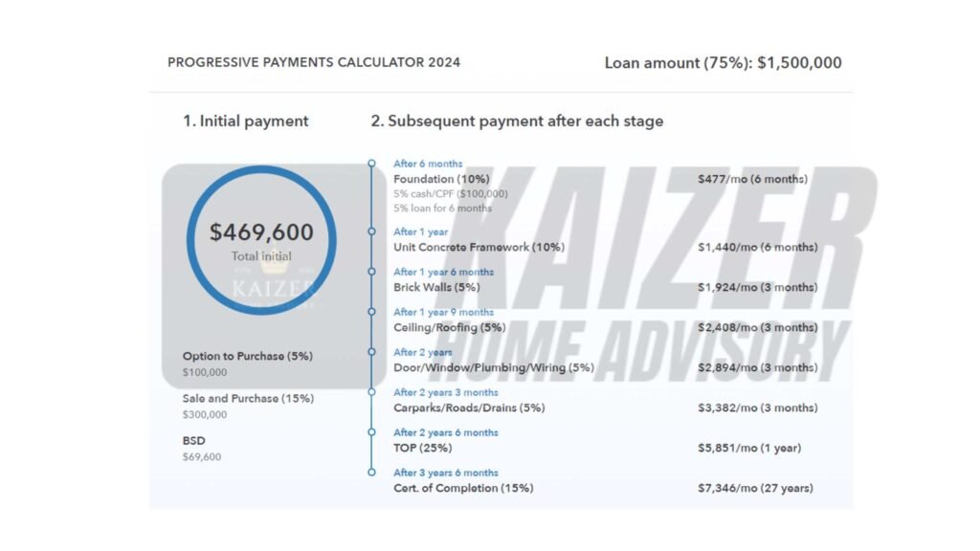Click the $5,851/mo (1 year) amount
980x551 pixels.
[749, 448]
